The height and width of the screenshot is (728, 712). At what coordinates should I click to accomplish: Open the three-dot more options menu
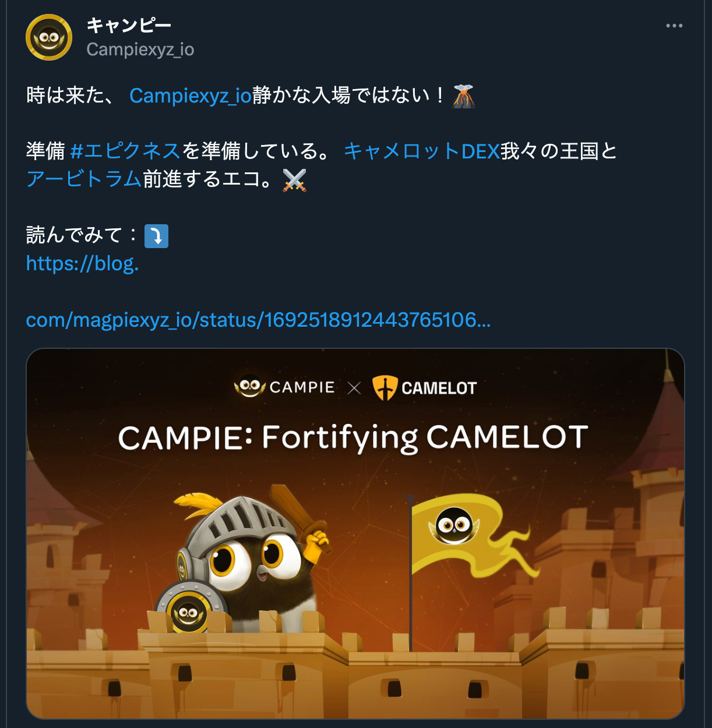pyautogui.click(x=674, y=26)
